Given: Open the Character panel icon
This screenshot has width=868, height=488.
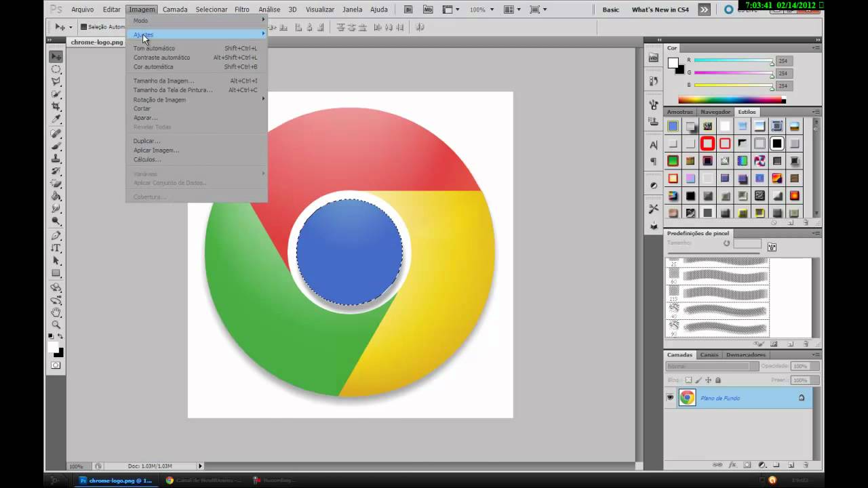Looking at the screenshot, I should pos(654,145).
